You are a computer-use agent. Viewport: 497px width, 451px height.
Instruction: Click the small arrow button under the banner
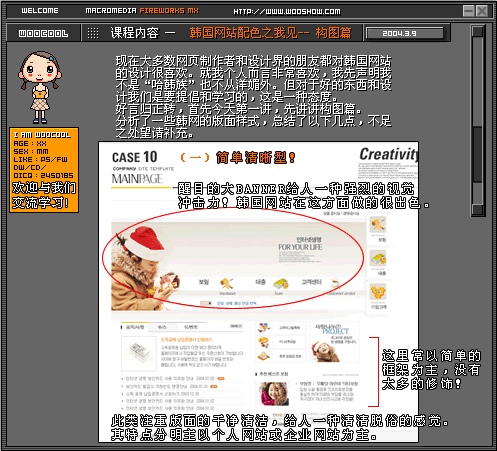click(206, 303)
